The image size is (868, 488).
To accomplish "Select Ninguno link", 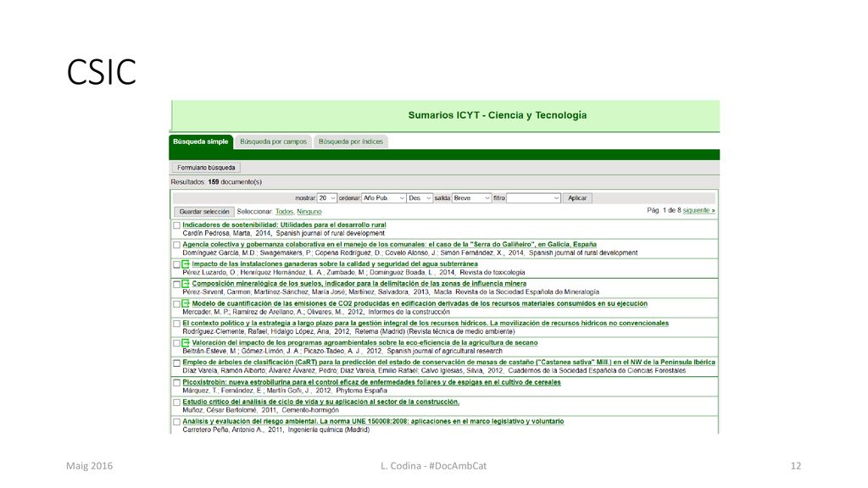I will click(309, 212).
